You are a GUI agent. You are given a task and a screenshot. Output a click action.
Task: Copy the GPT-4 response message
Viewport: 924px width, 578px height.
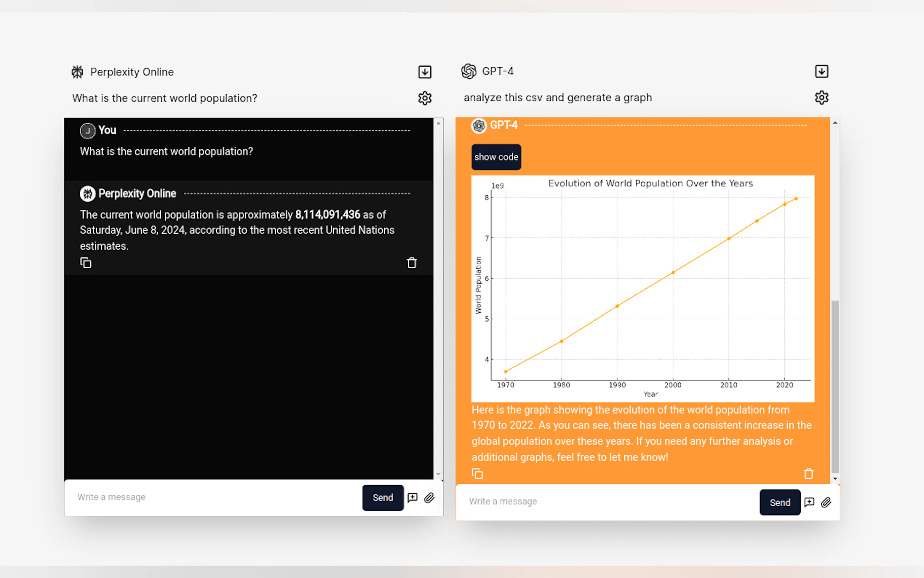click(x=477, y=474)
